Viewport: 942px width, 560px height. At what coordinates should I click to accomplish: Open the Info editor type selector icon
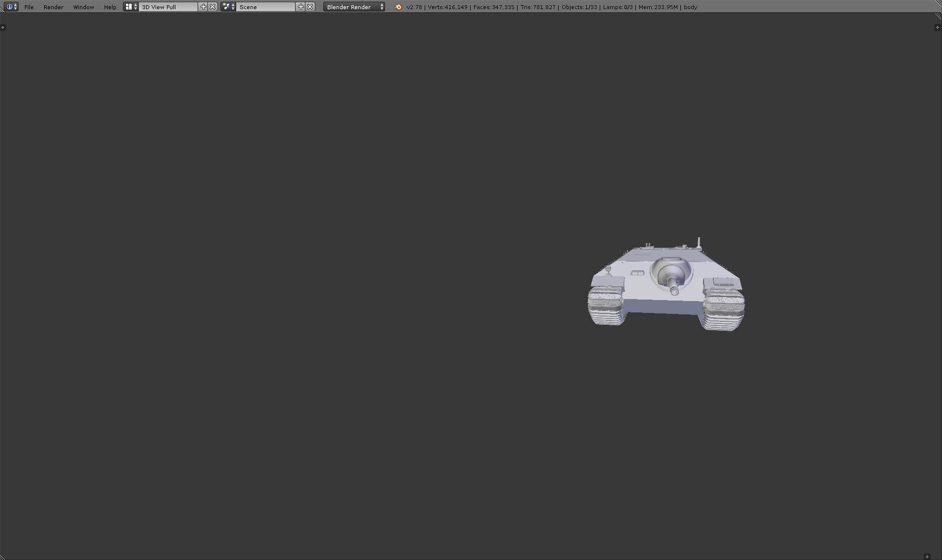(x=10, y=7)
